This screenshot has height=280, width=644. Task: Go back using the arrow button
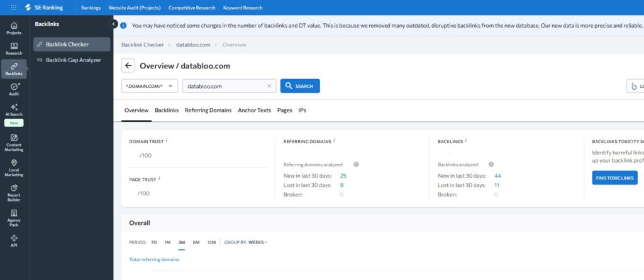[x=128, y=65]
